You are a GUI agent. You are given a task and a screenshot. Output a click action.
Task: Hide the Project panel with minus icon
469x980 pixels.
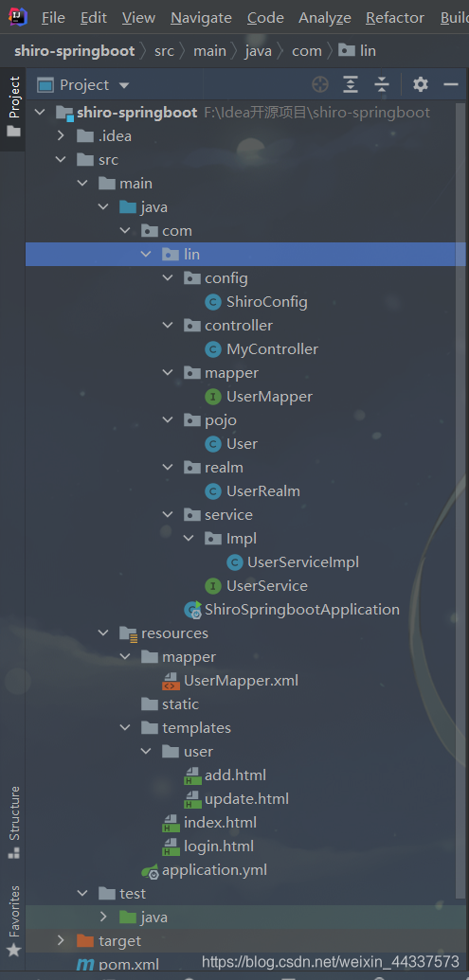451,84
